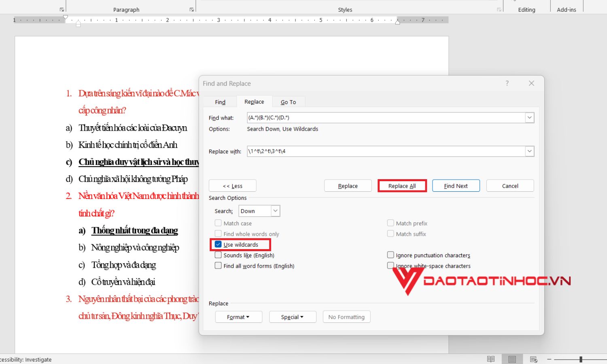Screen dimensions: 607x364
Task: Click the line "Thuyết tiến hóa các loài của Đacuyn"
Action: point(133,128)
